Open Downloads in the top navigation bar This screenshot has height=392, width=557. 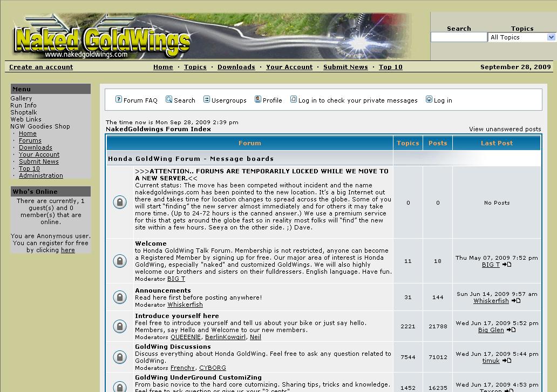pyautogui.click(x=236, y=67)
